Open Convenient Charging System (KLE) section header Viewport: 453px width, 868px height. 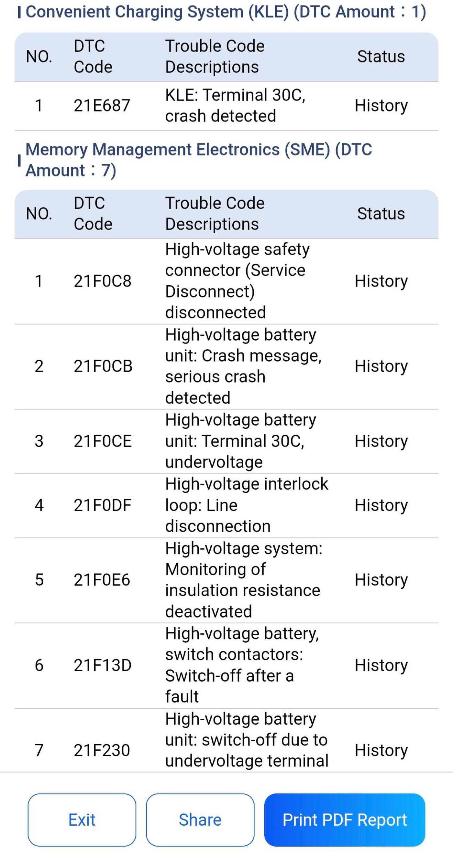click(226, 12)
